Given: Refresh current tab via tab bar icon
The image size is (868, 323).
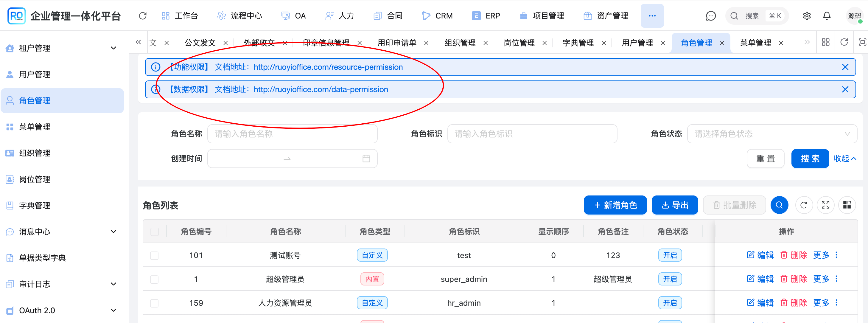Looking at the screenshot, I should point(844,42).
